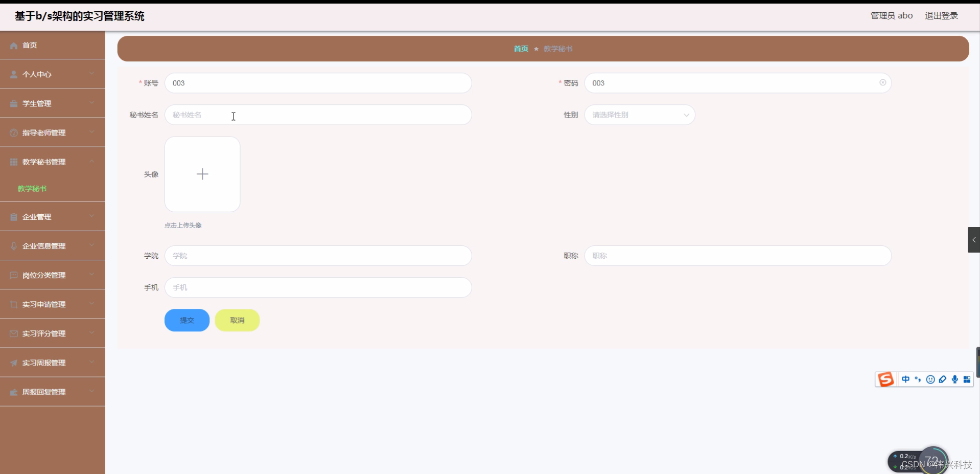Click 退出登录 to log out
Screen dimensions: 980x474
click(941, 15)
